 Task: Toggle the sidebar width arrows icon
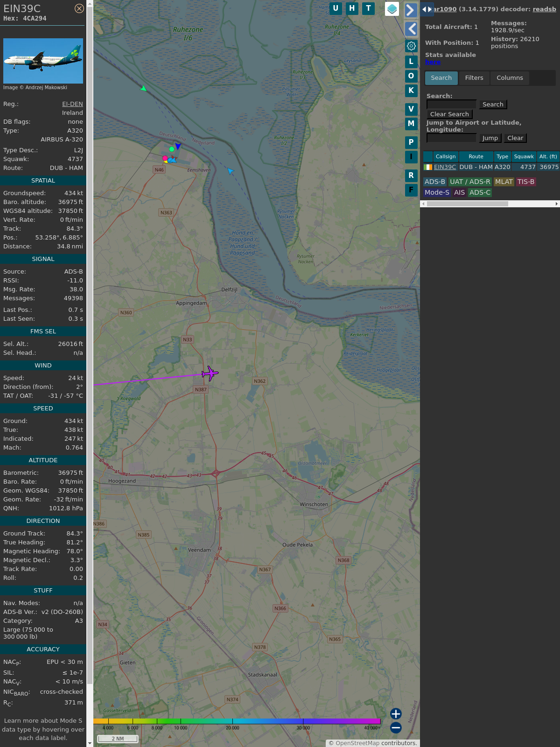[427, 9]
